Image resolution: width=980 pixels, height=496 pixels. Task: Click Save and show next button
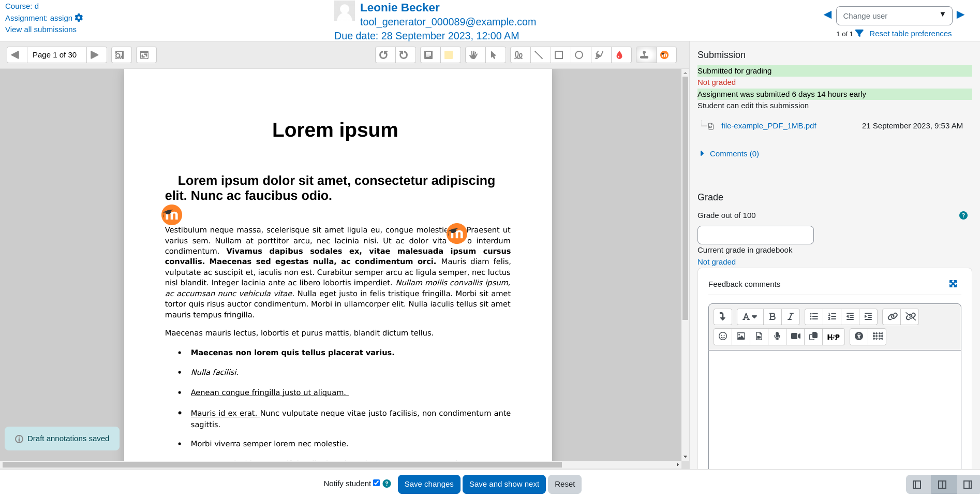click(504, 484)
